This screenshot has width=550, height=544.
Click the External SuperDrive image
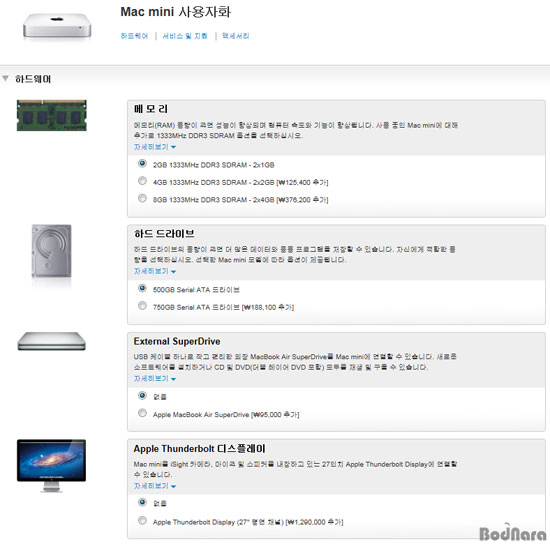(52, 341)
